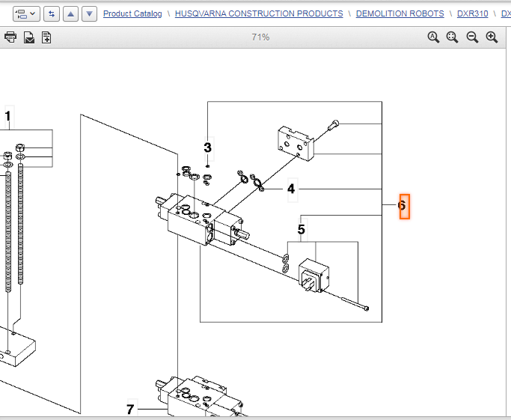Add page note with document-plus icon
Image resolution: width=511 pixels, height=420 pixels.
[x=46, y=37]
